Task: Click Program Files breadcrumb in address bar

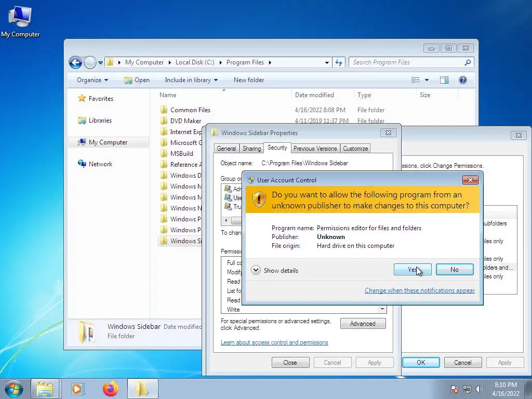Action: 245,62
